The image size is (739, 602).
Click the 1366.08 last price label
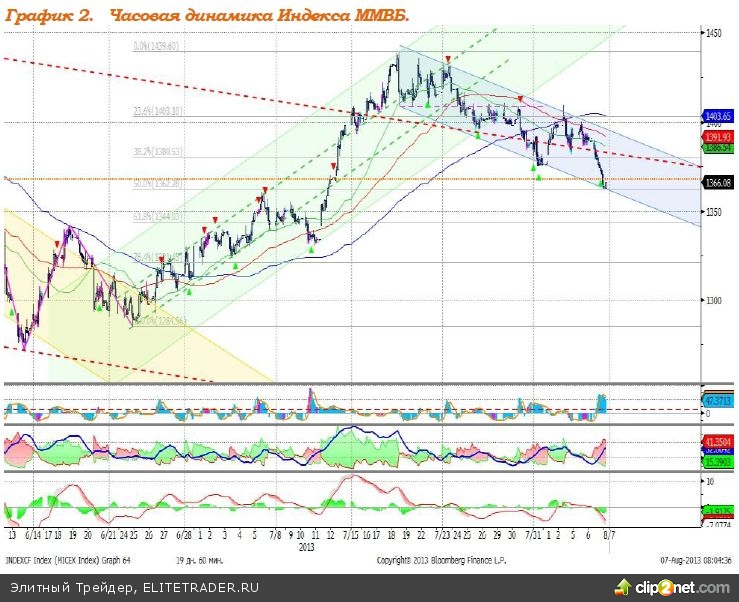(719, 183)
